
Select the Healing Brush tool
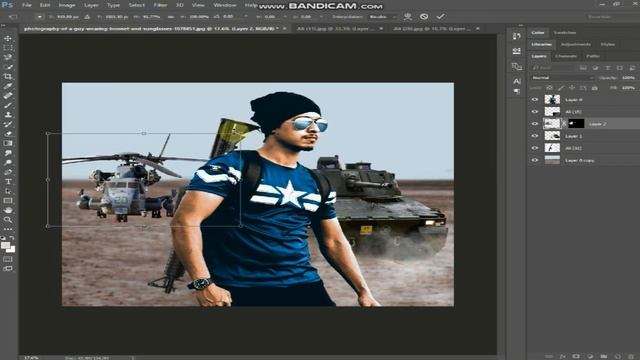pyautogui.click(x=8, y=96)
